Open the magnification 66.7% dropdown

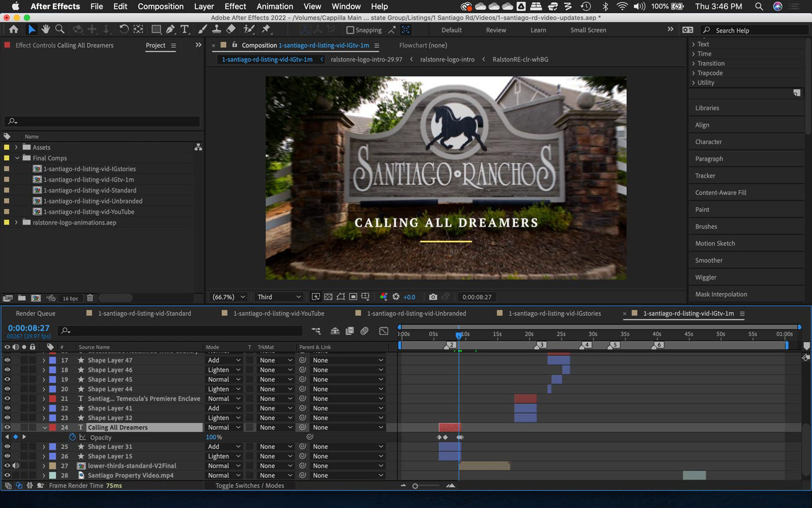(229, 297)
